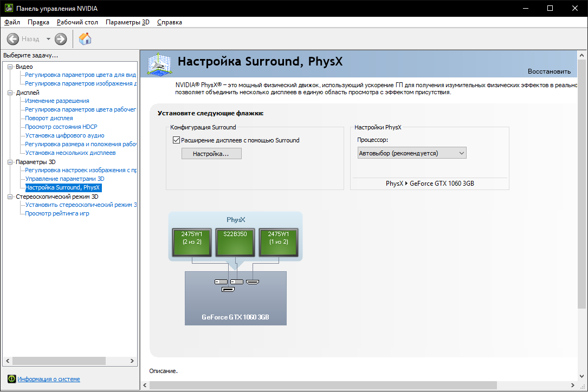Open the Правка menu
Screen dimensions: 588x392
[38, 22]
